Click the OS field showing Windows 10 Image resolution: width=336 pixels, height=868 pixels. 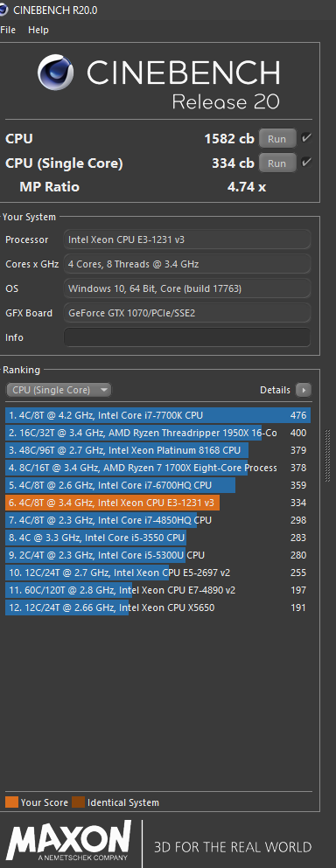(187, 288)
